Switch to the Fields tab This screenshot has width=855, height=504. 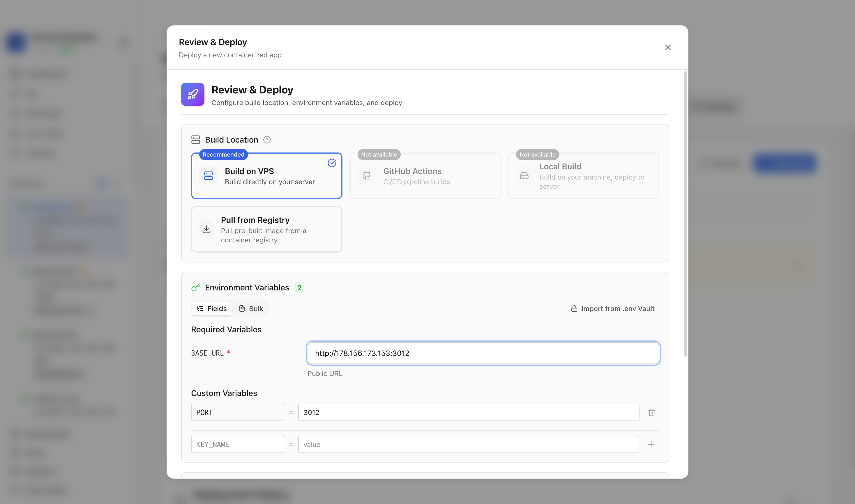[x=212, y=309]
